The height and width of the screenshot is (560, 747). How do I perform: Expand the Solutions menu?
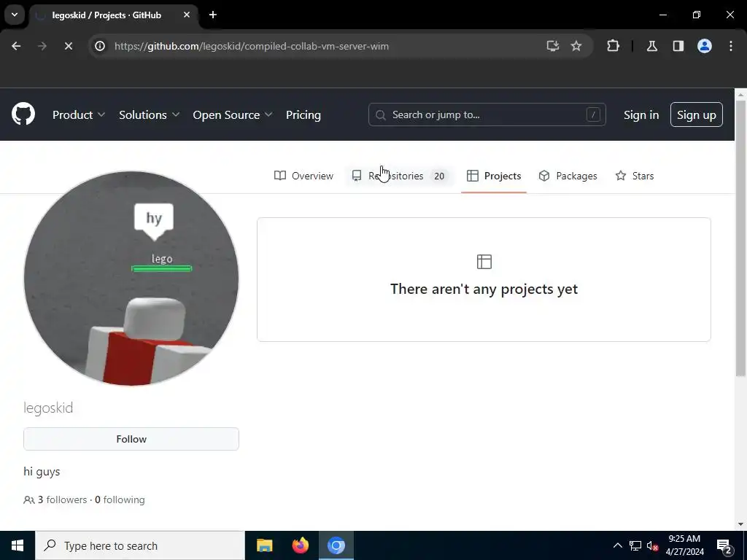tap(149, 114)
